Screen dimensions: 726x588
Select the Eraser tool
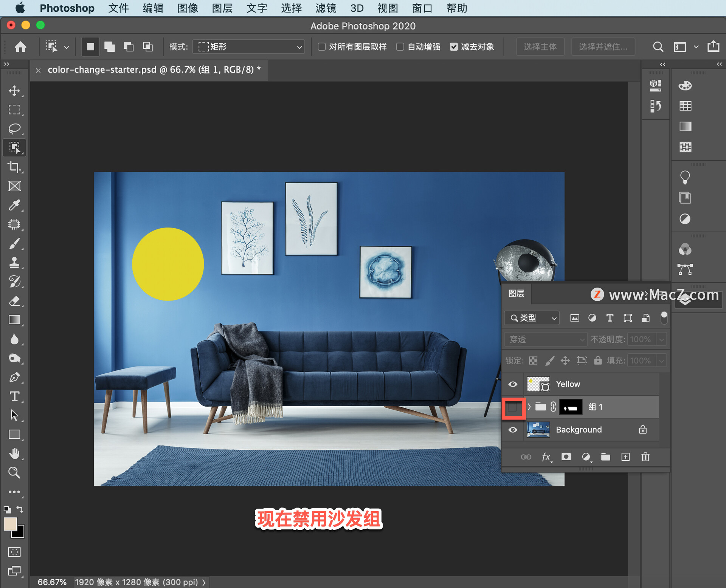[14, 301]
